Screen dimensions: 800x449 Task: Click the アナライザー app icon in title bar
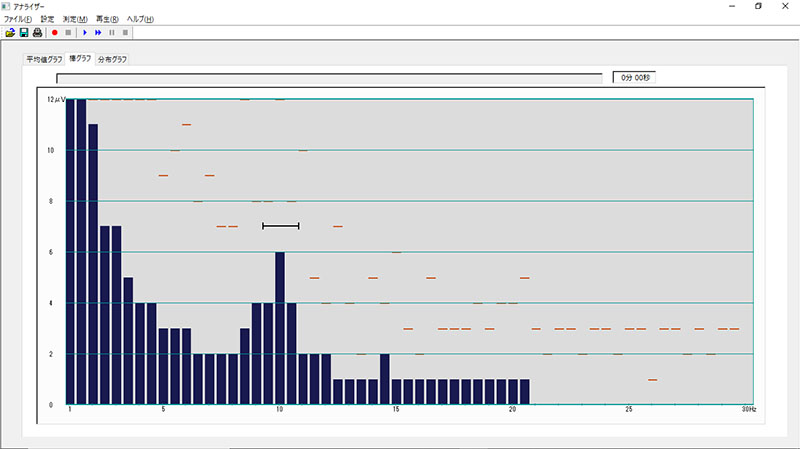tap(6, 6)
